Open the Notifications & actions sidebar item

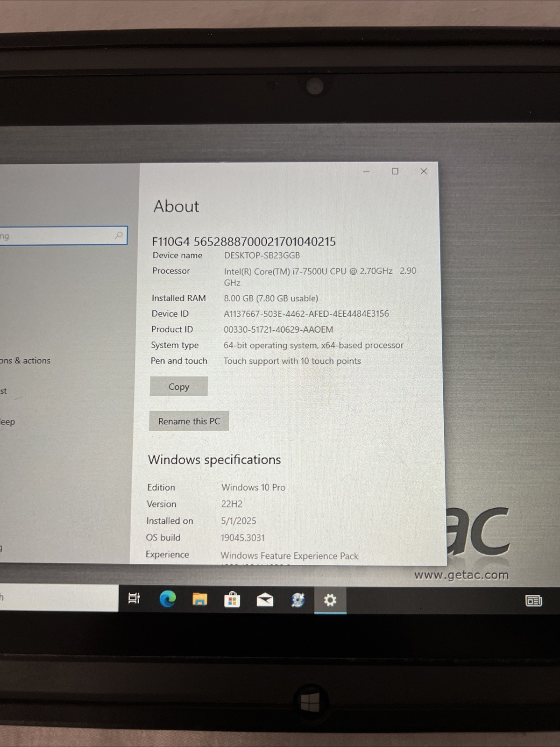tap(25, 361)
